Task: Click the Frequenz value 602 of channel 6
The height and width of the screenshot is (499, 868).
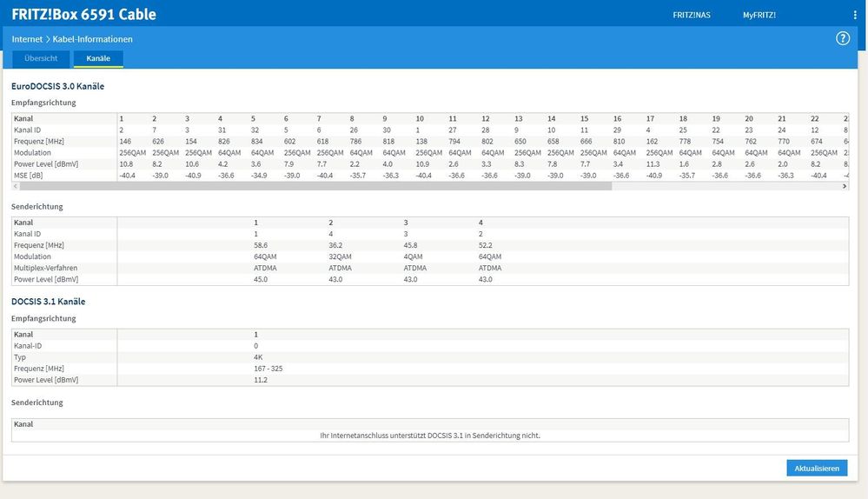Action: click(289, 141)
